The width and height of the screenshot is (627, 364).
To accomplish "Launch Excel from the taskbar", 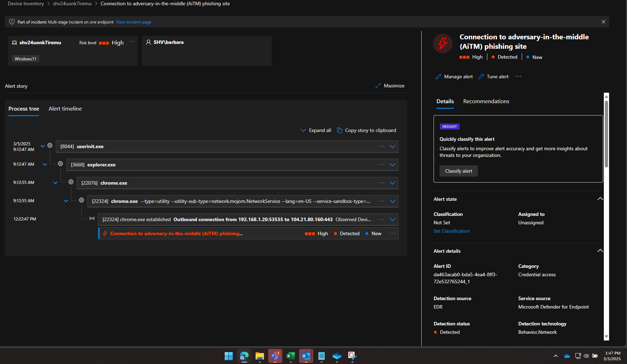I will pyautogui.click(x=290, y=356).
